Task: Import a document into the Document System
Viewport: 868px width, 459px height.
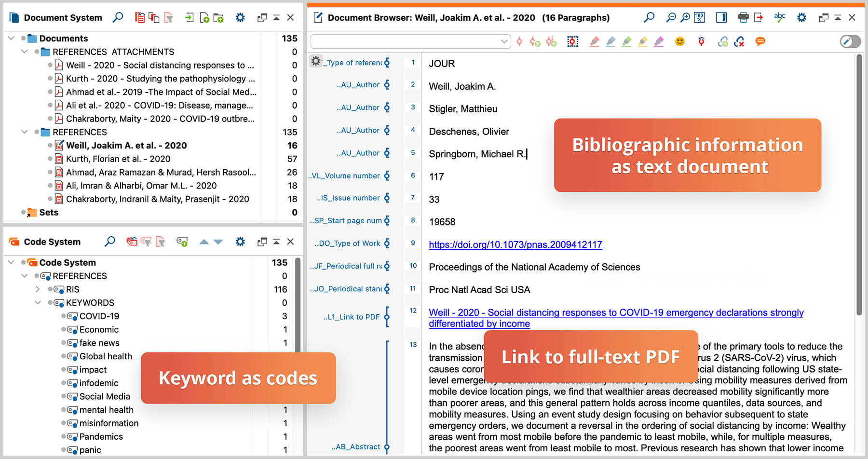Action: pos(189,17)
